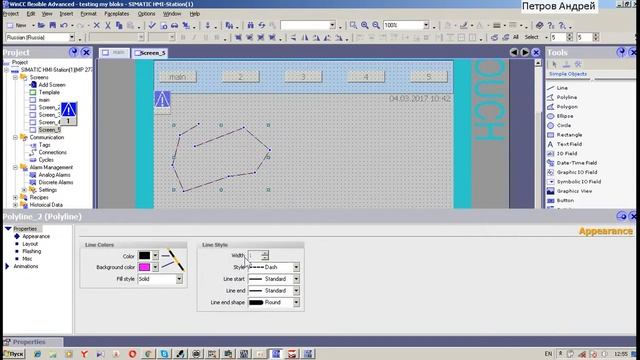Click the 'main' button on the canvas
Image resolution: width=640 pixels, height=360 pixels.
[x=178, y=77]
